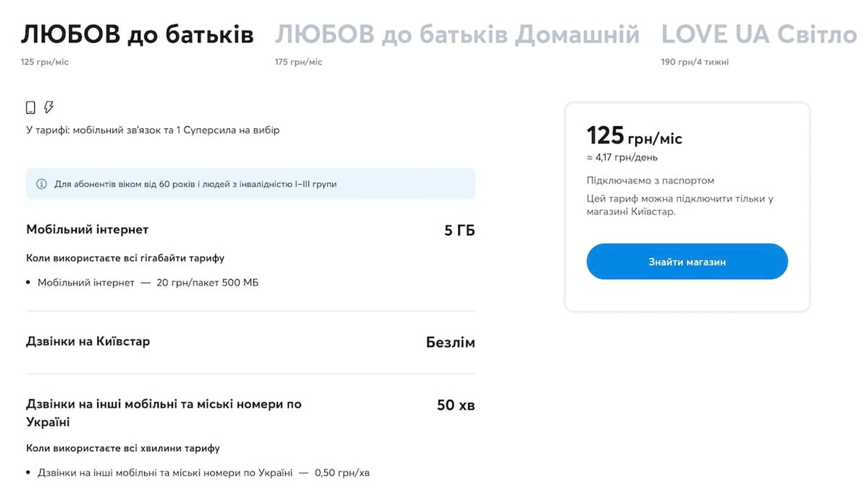Switch to ЛЮБОВ до батьків Домашній tab
868x490 pixels.
point(457,34)
